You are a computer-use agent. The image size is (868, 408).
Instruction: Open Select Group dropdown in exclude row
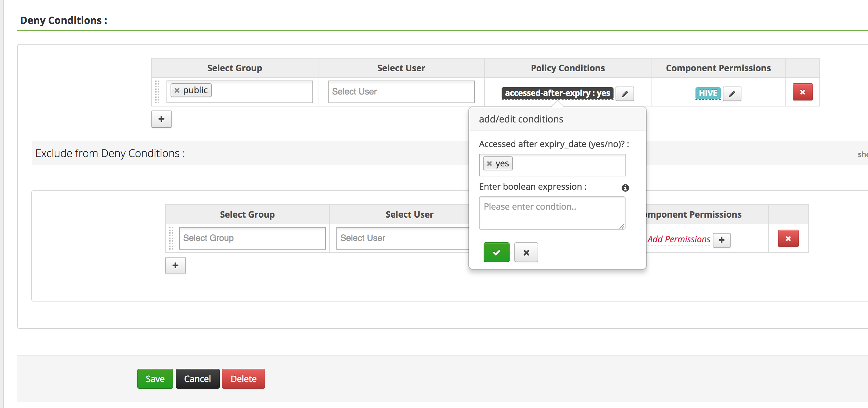click(252, 238)
